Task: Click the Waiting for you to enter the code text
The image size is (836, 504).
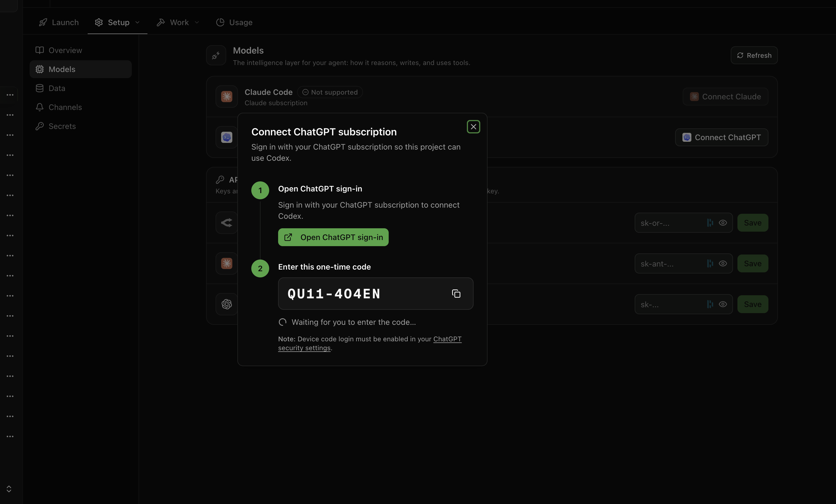Action: pyautogui.click(x=353, y=322)
